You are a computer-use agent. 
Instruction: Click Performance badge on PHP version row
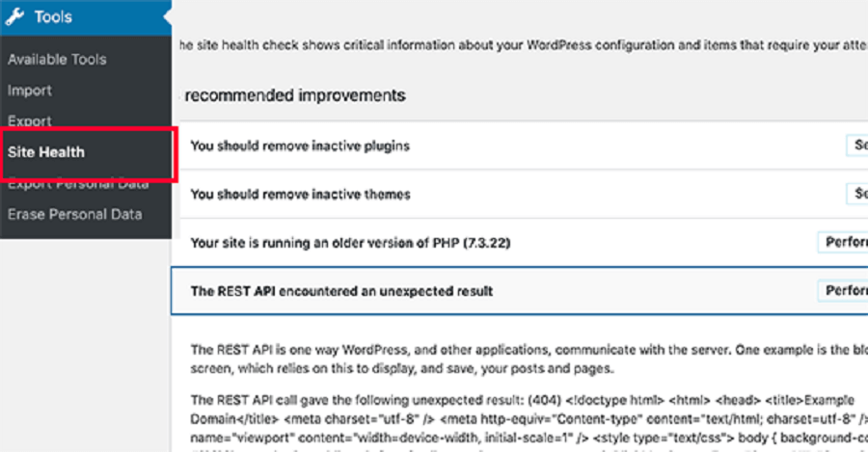(843, 242)
